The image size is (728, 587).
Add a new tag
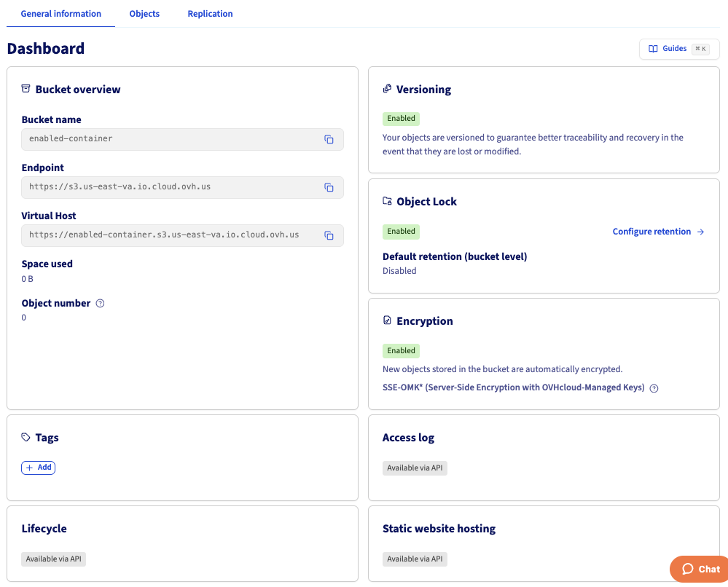[39, 468]
